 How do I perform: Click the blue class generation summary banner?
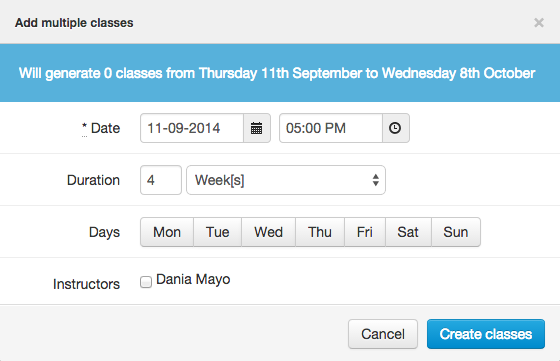(280, 73)
